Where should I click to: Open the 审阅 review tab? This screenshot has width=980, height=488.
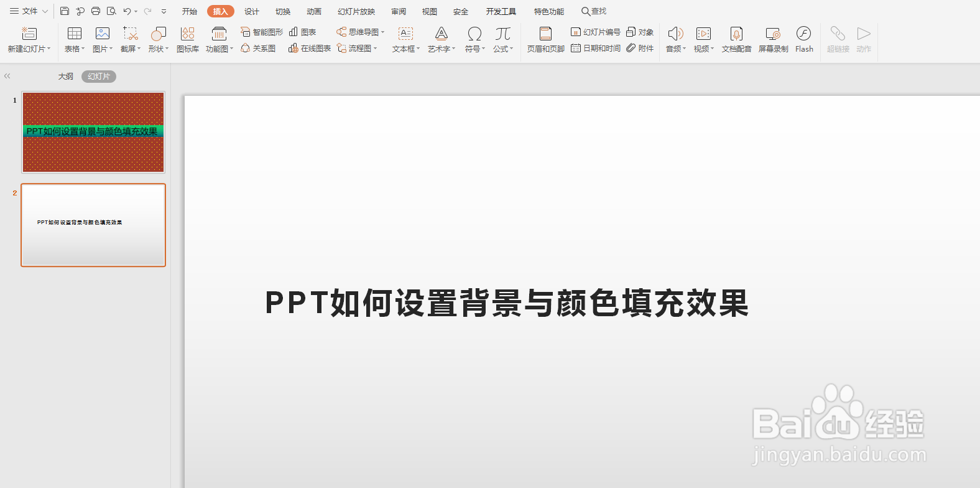[399, 11]
